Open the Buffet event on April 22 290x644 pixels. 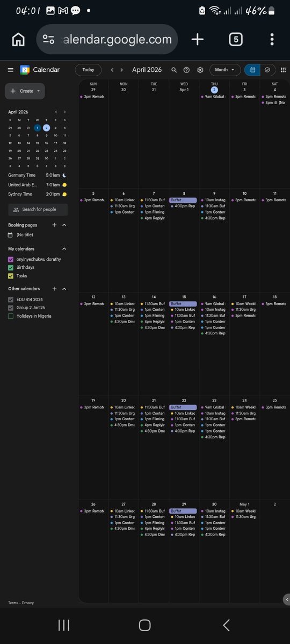coord(184,407)
